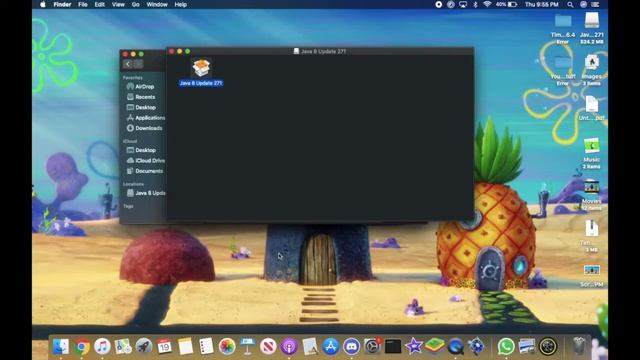
Task: Open iMovie star icon in Dock
Action: click(414, 347)
